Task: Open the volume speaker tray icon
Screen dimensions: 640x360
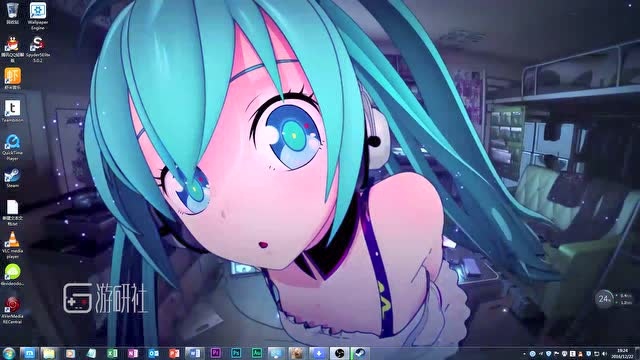Action: tap(604, 354)
